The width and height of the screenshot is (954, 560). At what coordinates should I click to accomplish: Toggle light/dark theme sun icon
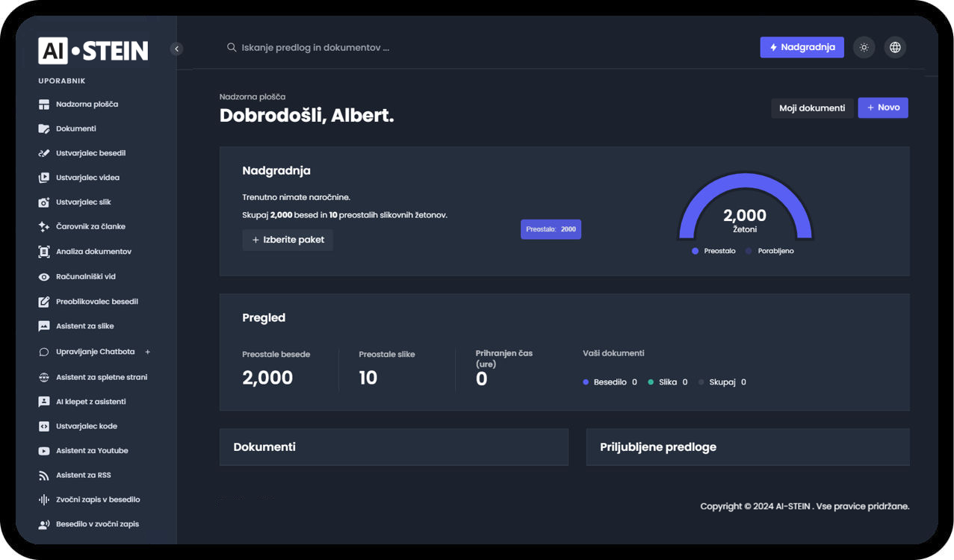click(x=864, y=48)
